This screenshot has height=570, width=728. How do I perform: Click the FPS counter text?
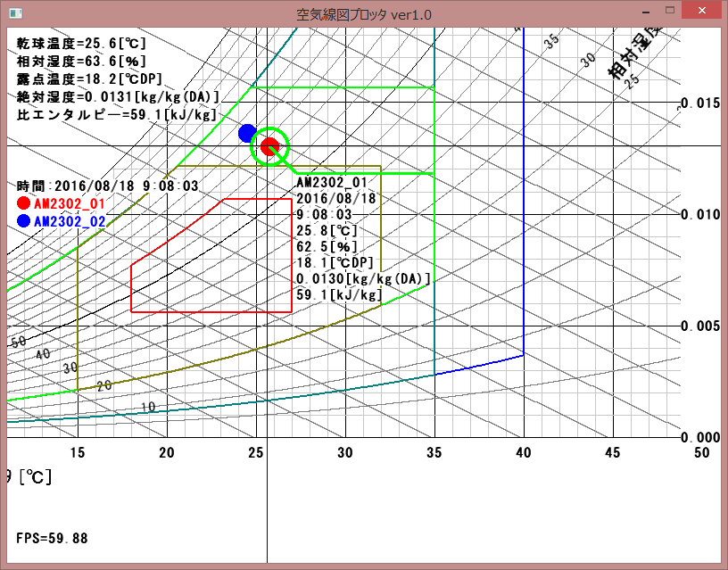52,538
